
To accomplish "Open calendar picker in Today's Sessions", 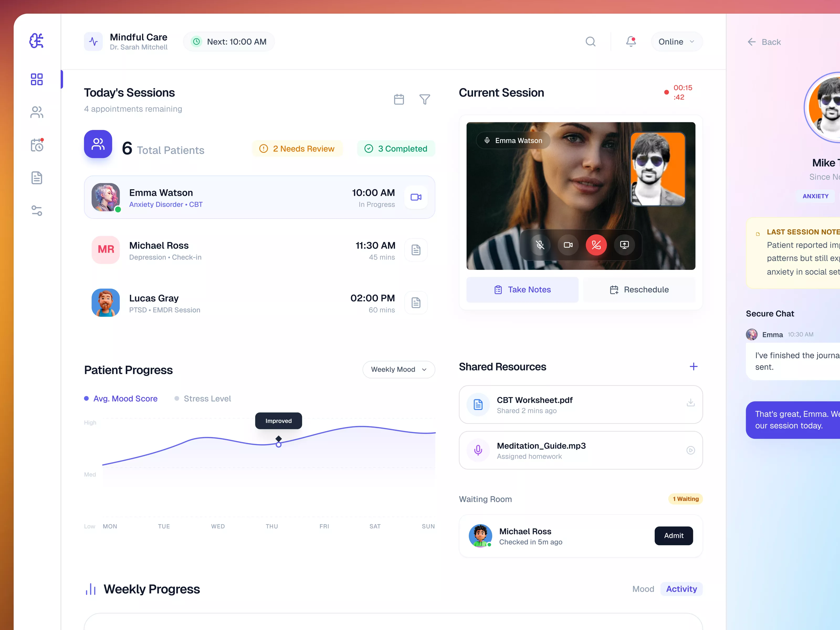I will click(399, 99).
